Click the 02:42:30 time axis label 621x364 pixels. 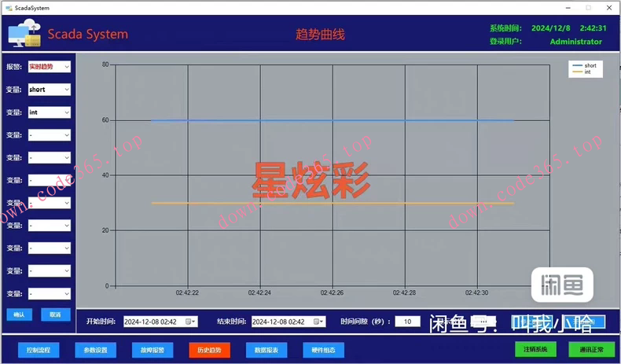(x=477, y=292)
